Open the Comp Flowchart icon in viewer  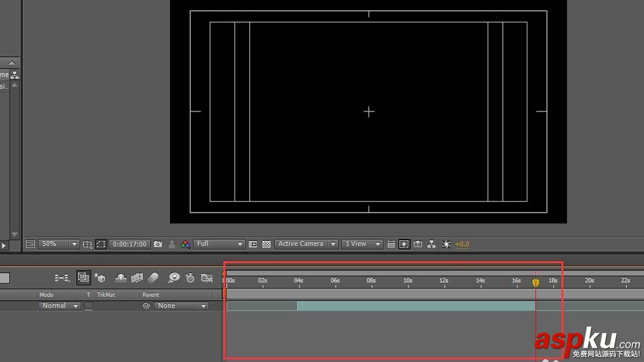(x=431, y=244)
